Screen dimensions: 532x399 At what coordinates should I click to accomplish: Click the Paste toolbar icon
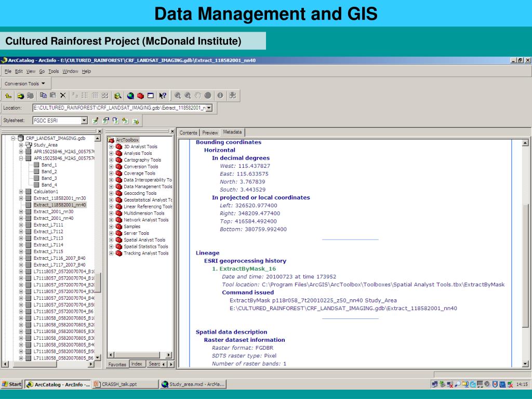tap(53, 96)
